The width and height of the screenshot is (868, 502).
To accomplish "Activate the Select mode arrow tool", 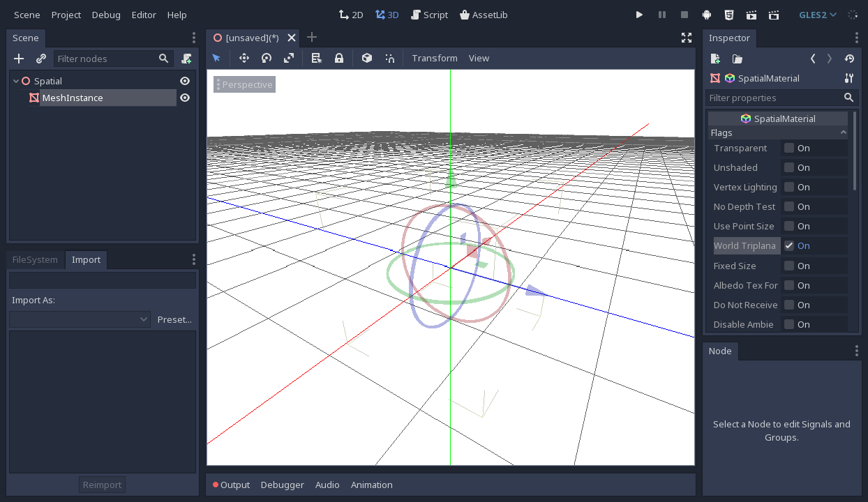I will pos(216,58).
